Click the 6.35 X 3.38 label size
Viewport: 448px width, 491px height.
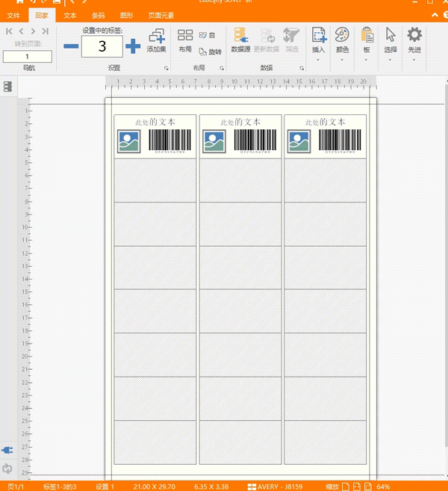coord(211,487)
